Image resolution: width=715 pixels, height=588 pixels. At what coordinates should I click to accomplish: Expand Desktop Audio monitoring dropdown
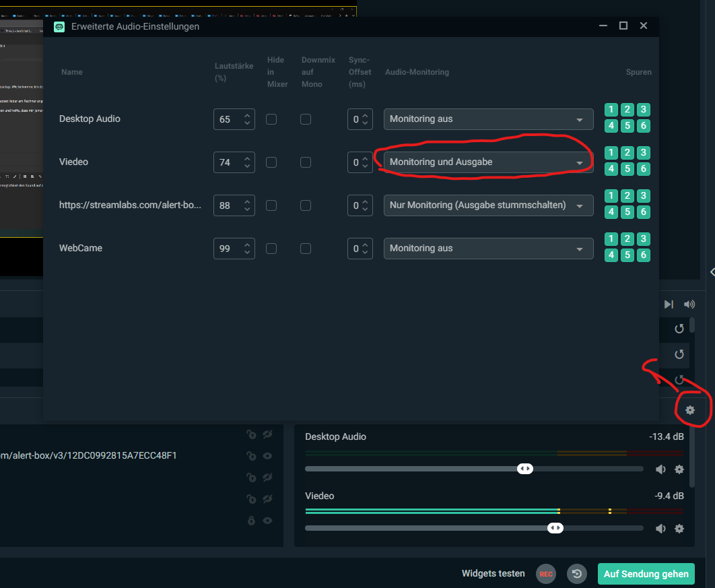[x=488, y=119]
